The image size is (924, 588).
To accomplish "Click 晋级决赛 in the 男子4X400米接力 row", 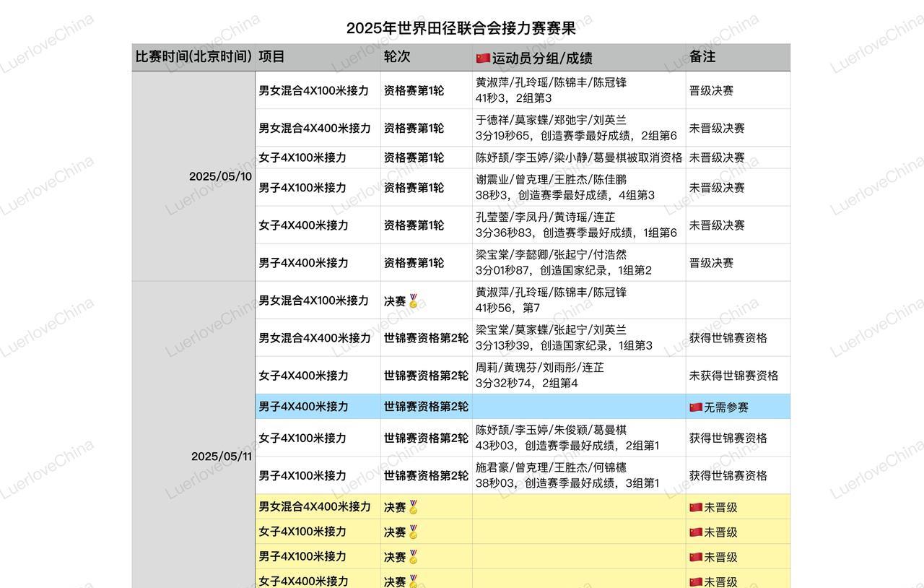I will (711, 262).
